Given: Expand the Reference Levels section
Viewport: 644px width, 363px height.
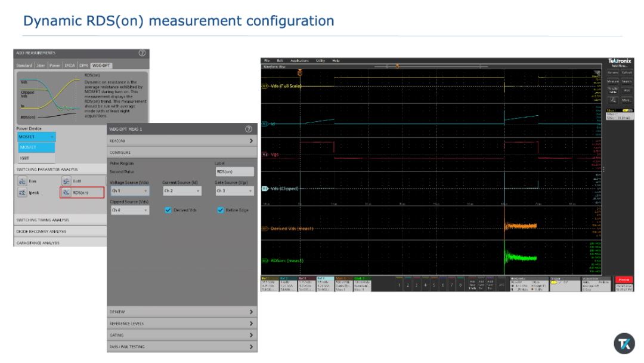Looking at the screenshot, I should (181, 324).
